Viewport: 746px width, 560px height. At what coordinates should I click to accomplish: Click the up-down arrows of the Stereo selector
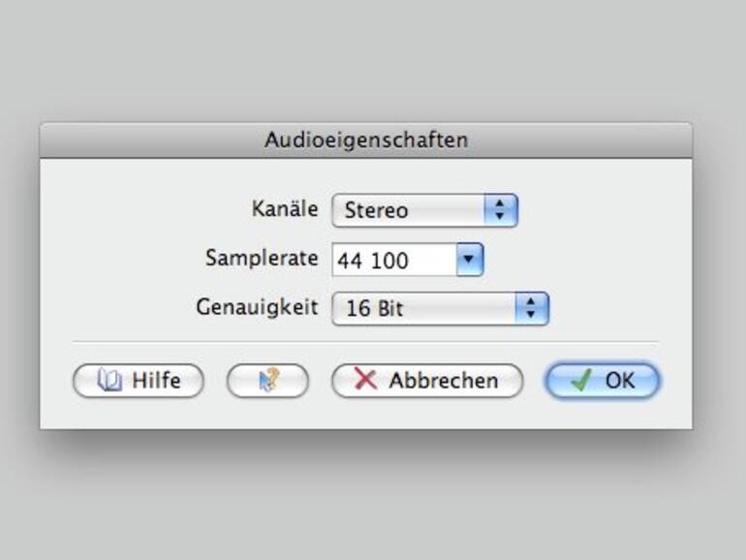(x=500, y=210)
